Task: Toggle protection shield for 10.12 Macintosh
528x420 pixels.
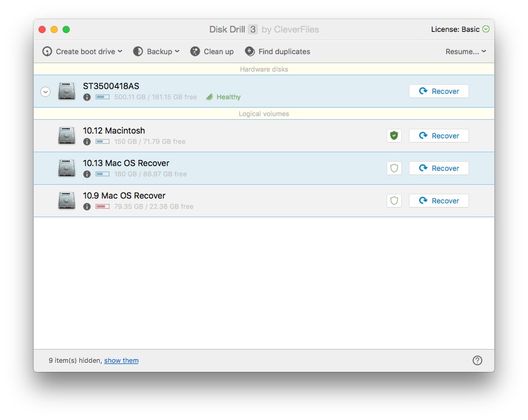Action: tap(394, 136)
